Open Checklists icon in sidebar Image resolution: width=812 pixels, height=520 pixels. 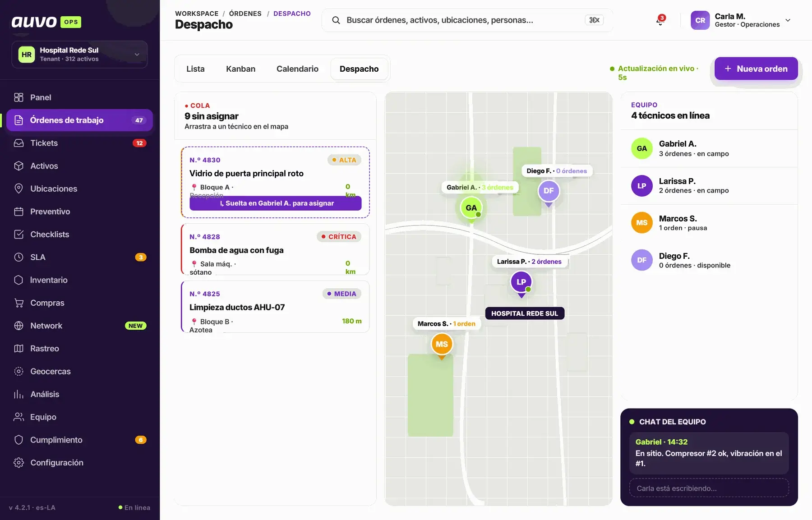pyautogui.click(x=18, y=235)
